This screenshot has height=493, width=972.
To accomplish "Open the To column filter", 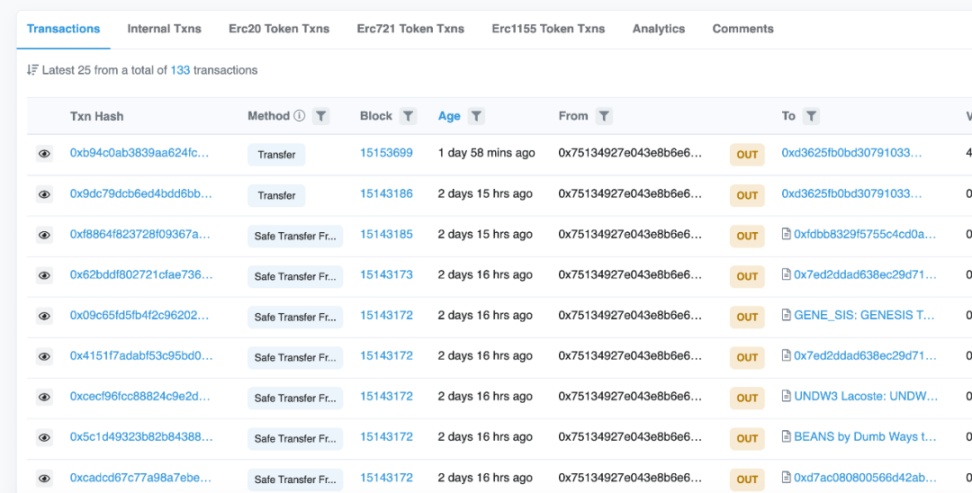I will coord(811,116).
